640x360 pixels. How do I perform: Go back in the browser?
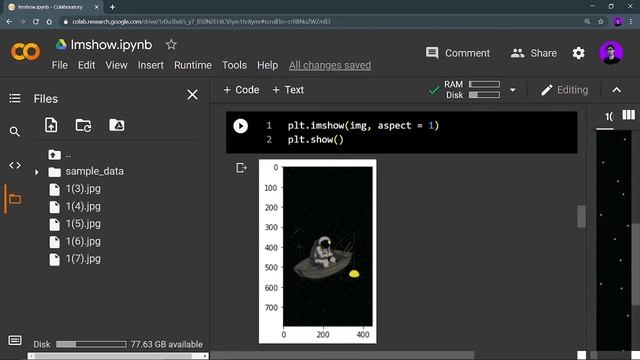(9, 22)
